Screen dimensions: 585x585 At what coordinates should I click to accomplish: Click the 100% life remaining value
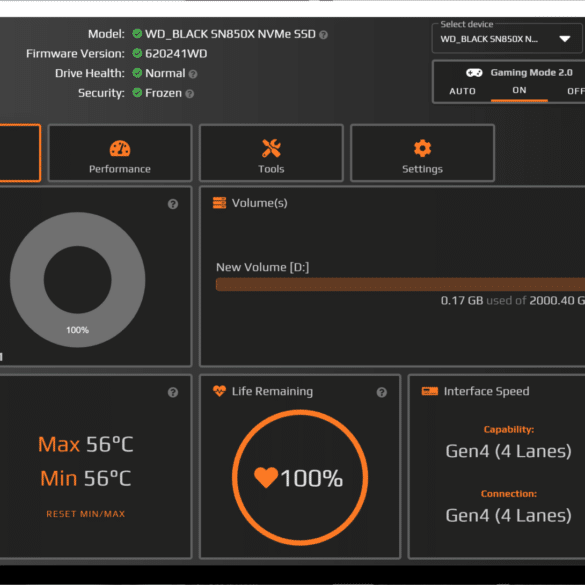[x=312, y=478]
